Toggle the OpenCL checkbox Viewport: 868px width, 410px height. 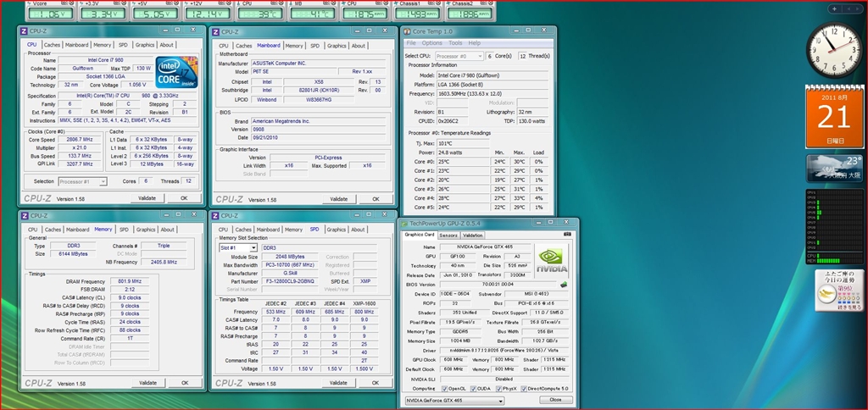(444, 387)
